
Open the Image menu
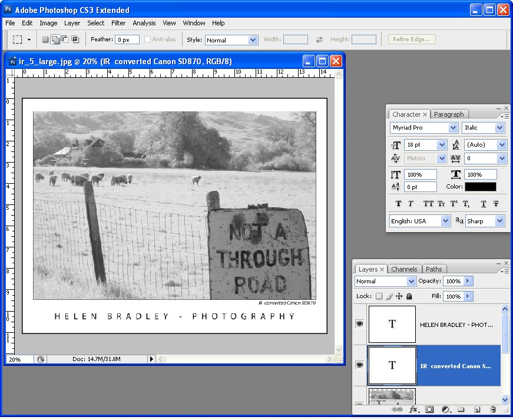48,23
